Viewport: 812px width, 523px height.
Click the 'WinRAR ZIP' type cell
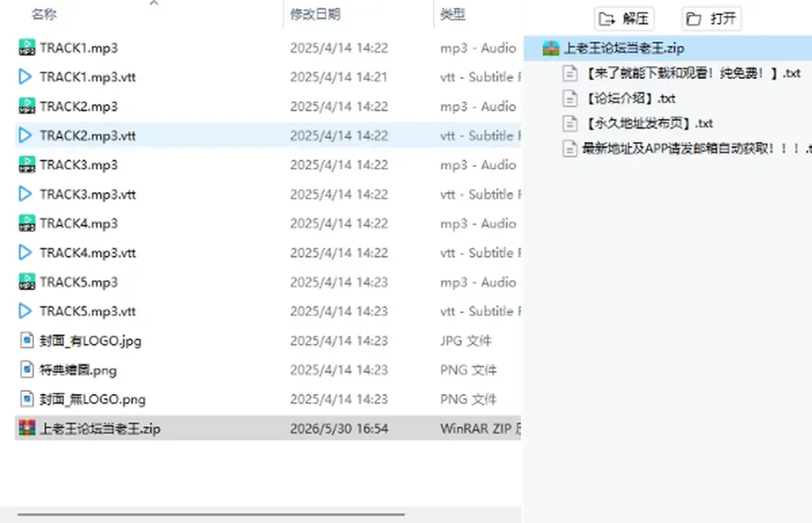pos(480,429)
